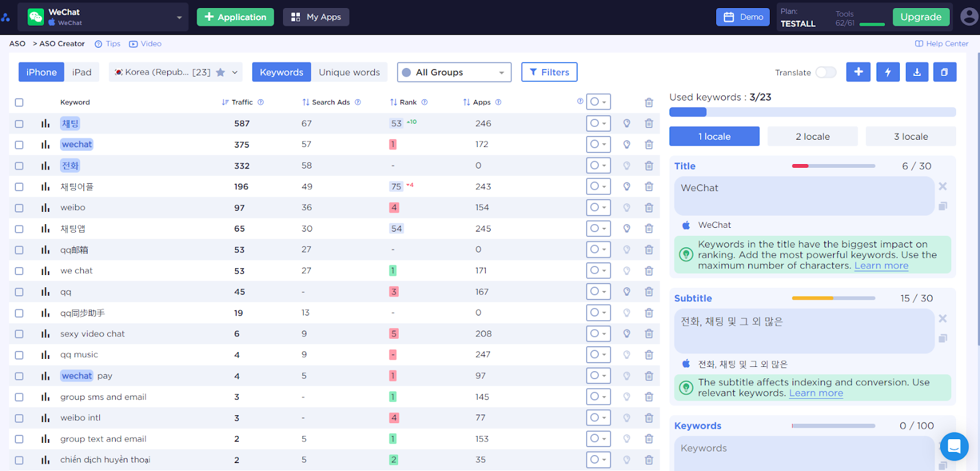Check the weibo row checkbox
This screenshot has height=471, width=980.
coord(19,208)
